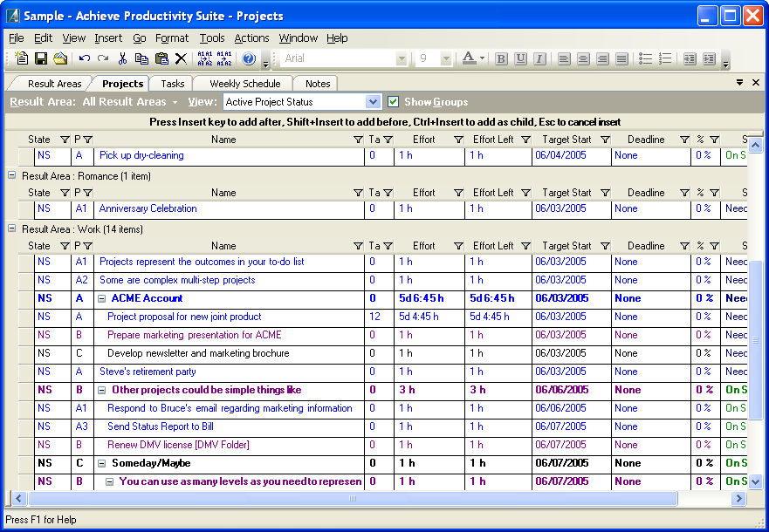Undo the last action
The height and width of the screenshot is (532, 769).
coord(85,58)
